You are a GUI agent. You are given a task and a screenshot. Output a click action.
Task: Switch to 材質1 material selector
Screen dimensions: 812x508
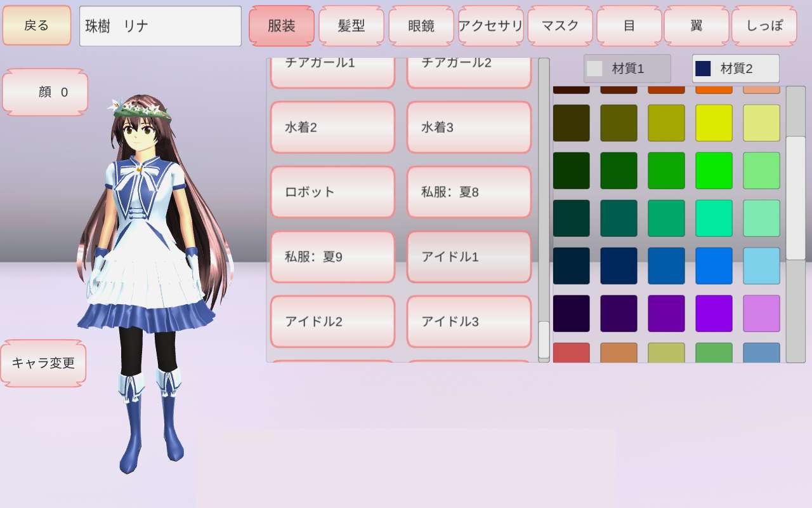tap(627, 69)
